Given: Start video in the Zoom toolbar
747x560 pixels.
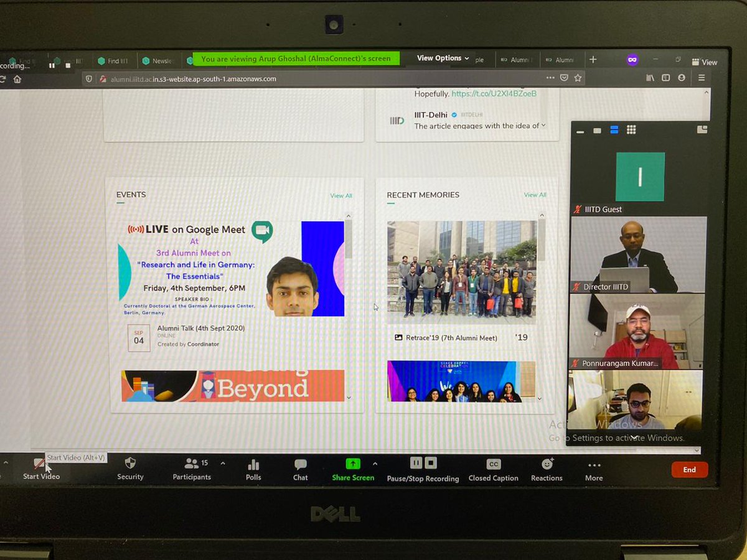Looking at the screenshot, I should [41, 469].
